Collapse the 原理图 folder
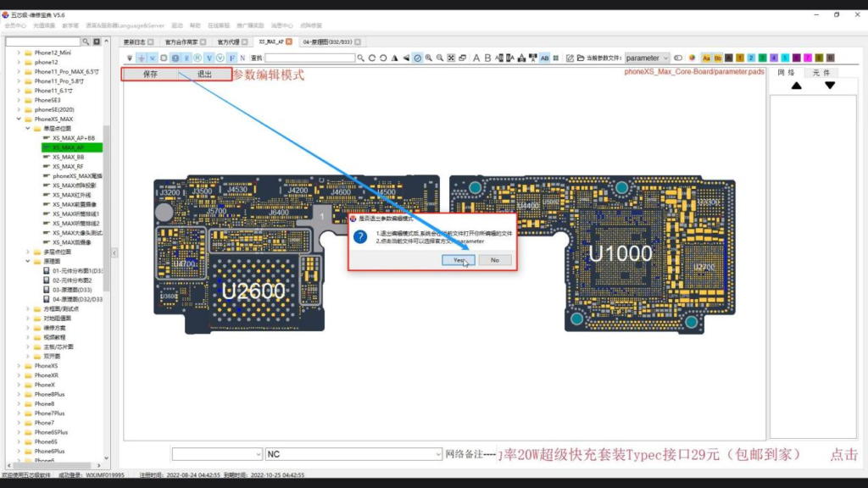Screen dimensions: 868x488 (28, 261)
